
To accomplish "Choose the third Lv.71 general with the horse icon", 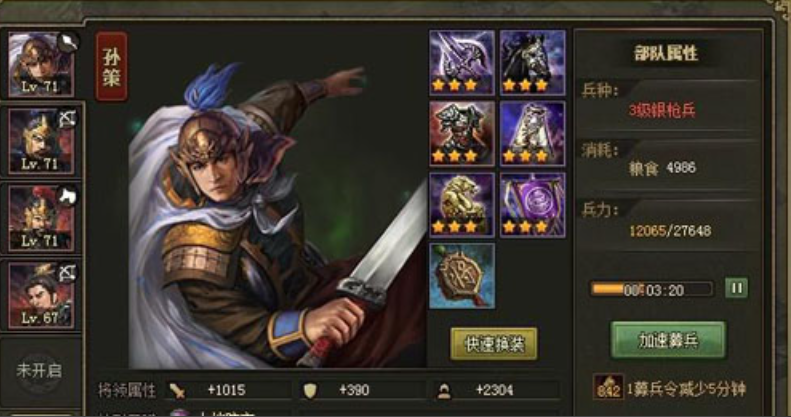I will pyautogui.click(x=41, y=218).
